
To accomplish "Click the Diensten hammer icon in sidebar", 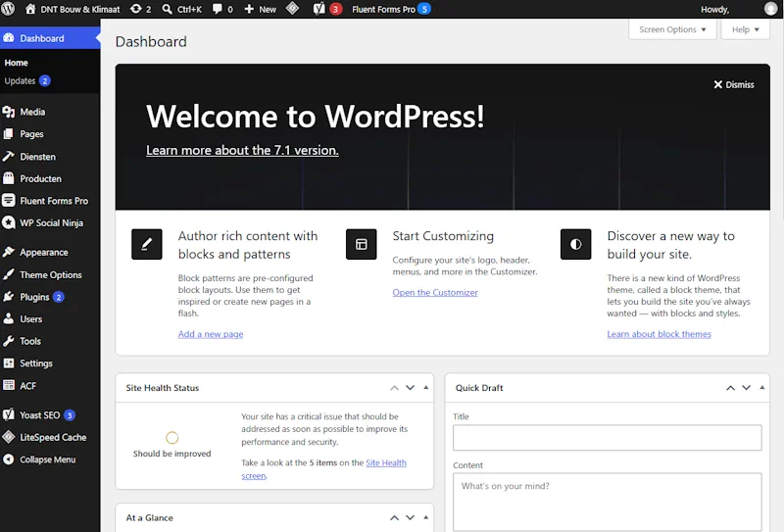I will click(x=9, y=157).
